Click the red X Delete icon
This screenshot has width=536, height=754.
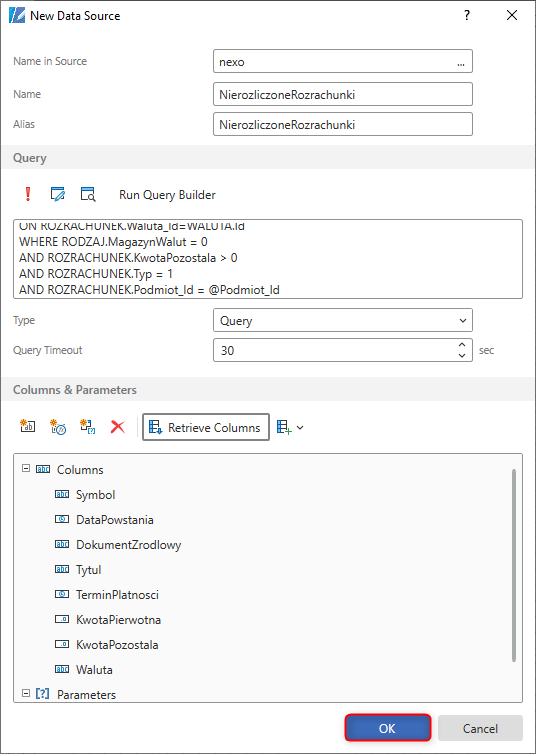pyautogui.click(x=117, y=427)
